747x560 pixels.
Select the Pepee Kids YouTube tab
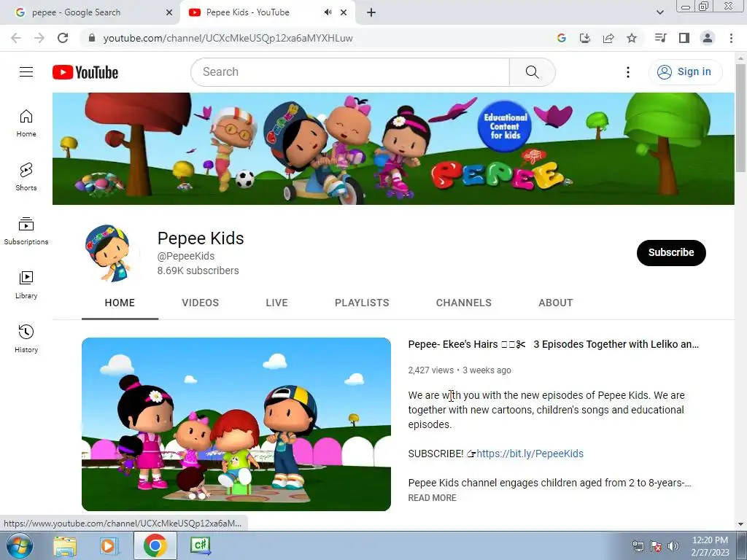(x=267, y=12)
